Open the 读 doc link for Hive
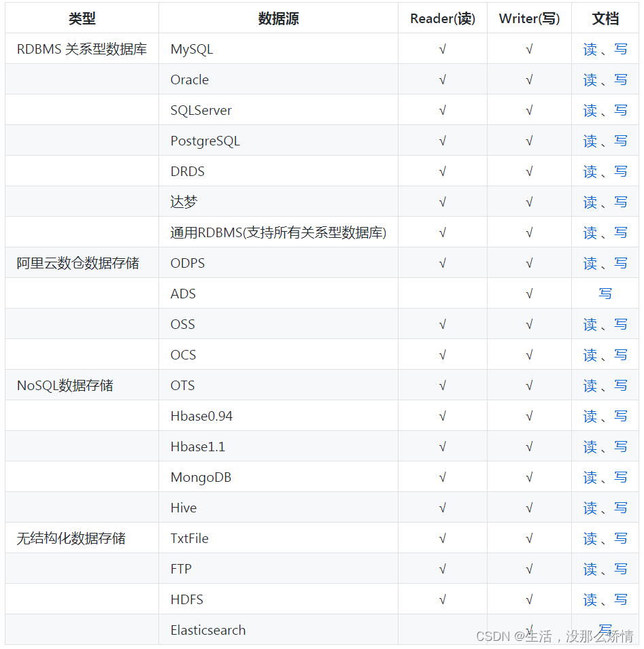 click(x=590, y=508)
